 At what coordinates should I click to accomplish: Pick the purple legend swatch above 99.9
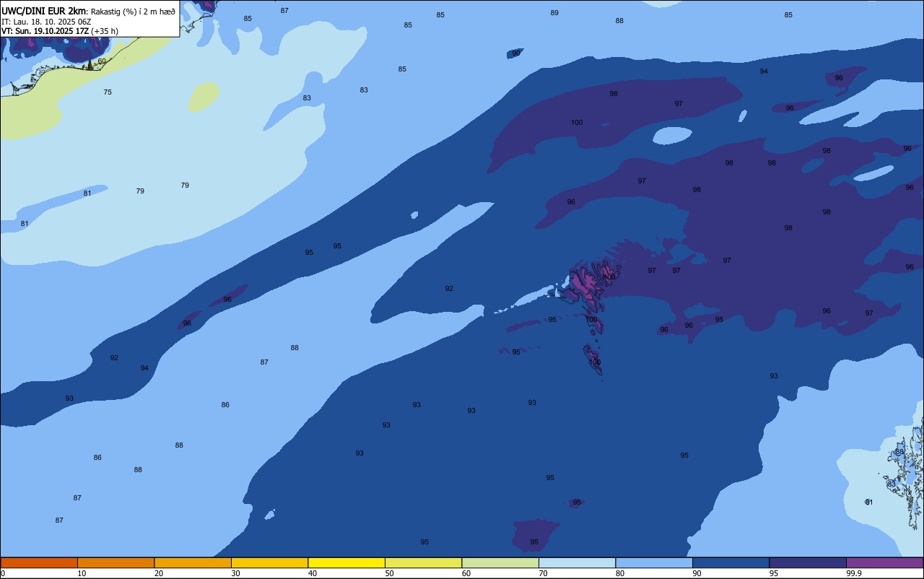(884, 562)
